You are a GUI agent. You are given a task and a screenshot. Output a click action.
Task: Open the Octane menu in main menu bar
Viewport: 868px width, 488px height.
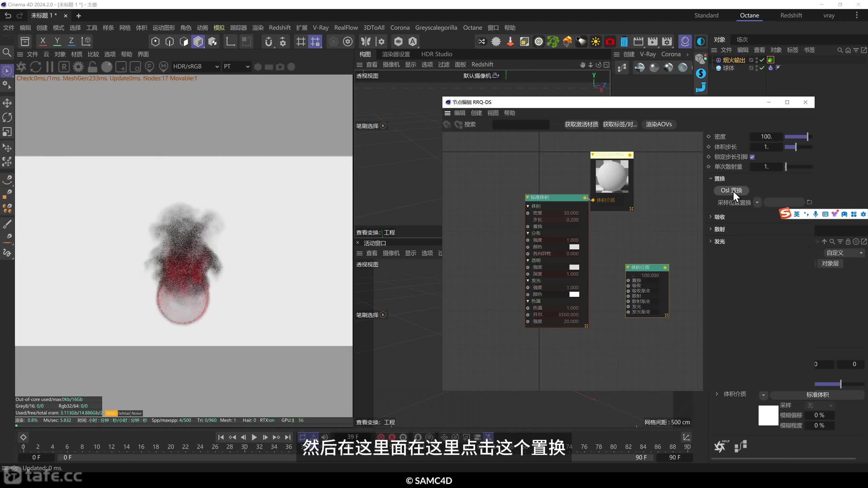tap(473, 27)
